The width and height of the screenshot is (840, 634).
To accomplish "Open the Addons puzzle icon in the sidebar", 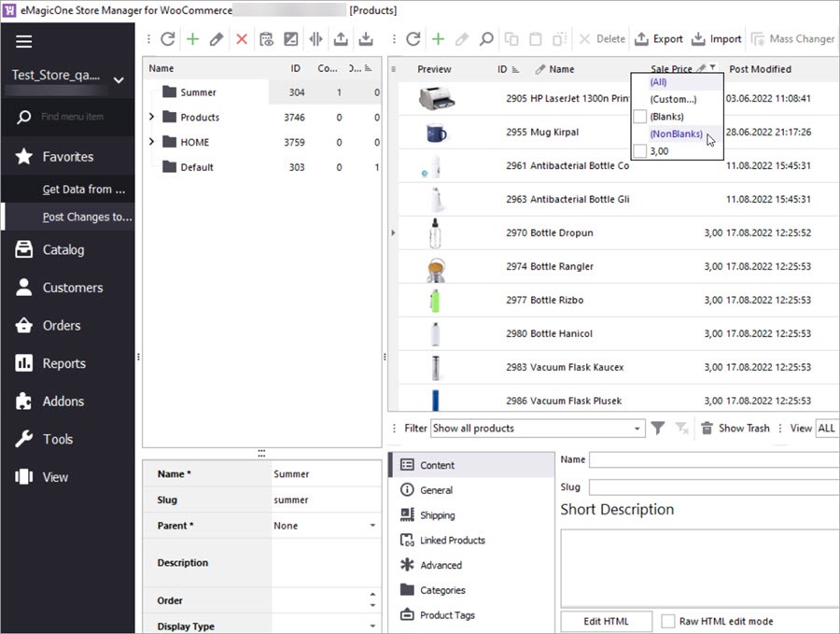I will click(x=24, y=402).
